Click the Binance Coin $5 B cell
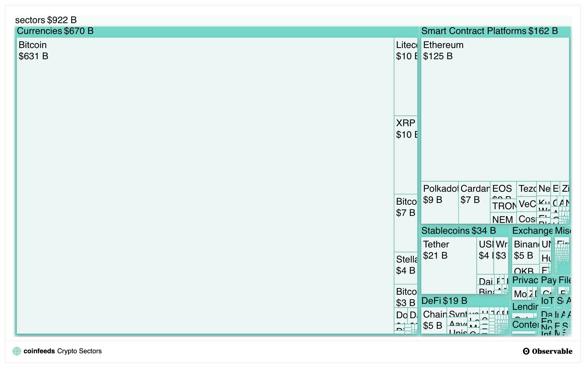Screen dimensions: 588x368 (526, 251)
